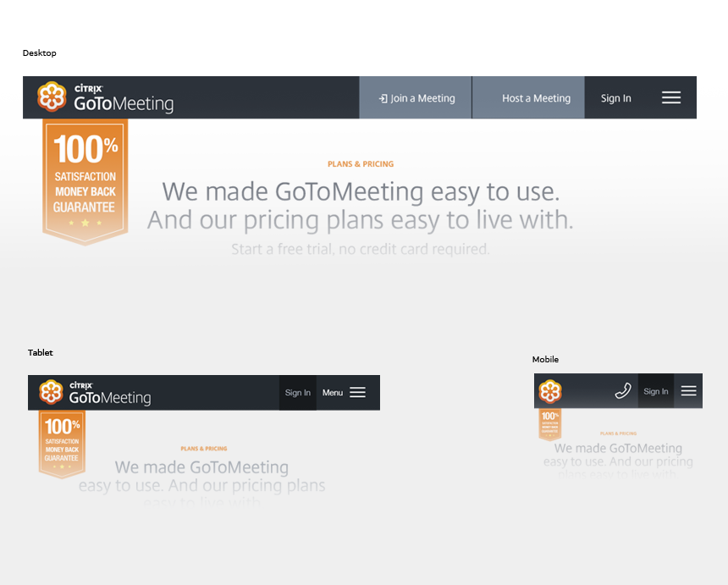This screenshot has width=728, height=585.
Task: Click the small 100% badge in the mobile view
Action: pos(550,423)
